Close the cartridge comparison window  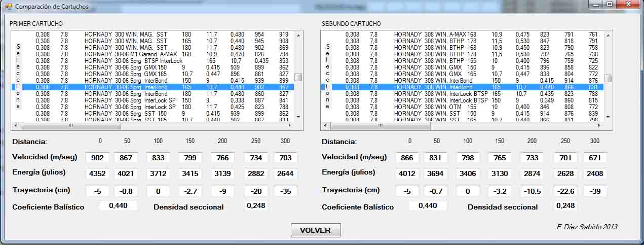(x=627, y=5)
